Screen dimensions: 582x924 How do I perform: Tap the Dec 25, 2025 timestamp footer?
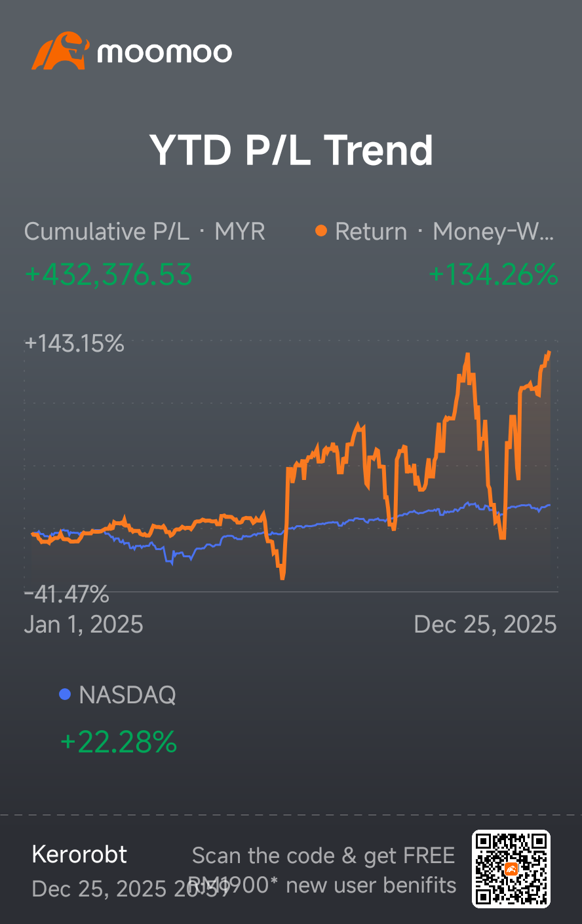[x=131, y=889]
